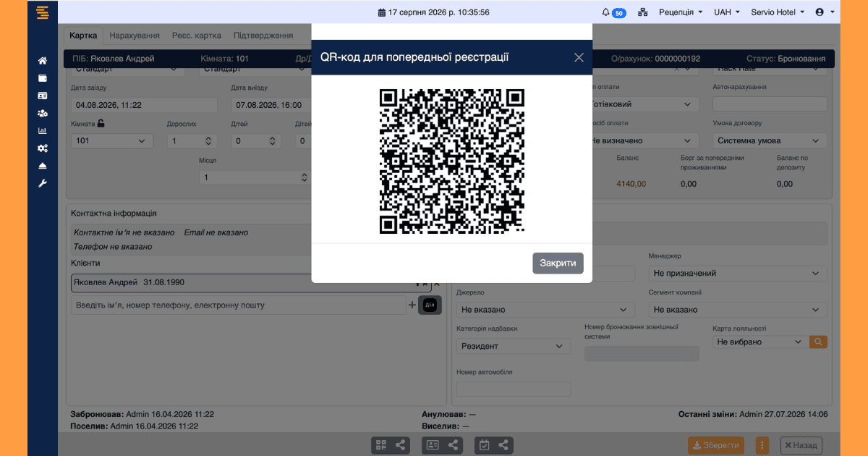Click the plus icon to add a client
The image size is (868, 456).
(x=412, y=305)
